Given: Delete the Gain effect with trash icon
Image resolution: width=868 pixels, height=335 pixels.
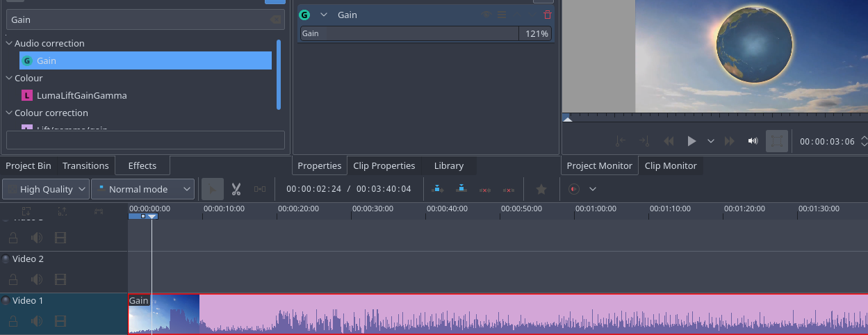Looking at the screenshot, I should [548, 15].
